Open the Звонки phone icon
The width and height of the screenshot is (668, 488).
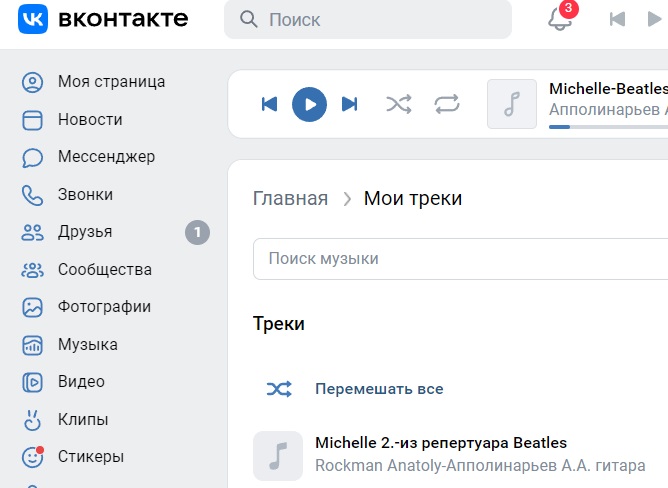coord(32,195)
